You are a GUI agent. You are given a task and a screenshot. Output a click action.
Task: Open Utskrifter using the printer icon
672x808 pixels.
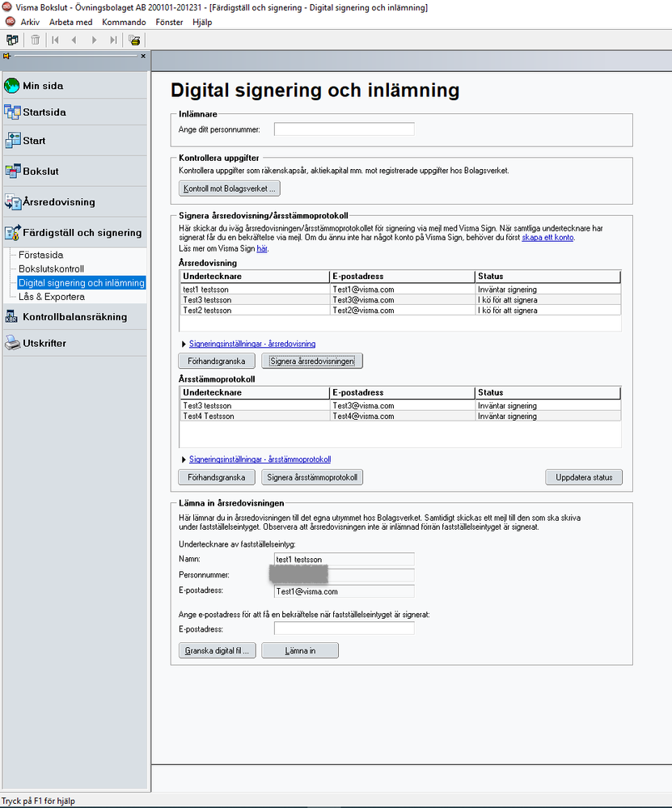[11, 344]
